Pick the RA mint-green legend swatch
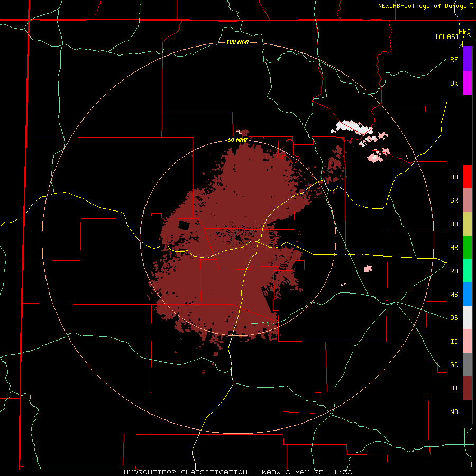 (467, 271)
